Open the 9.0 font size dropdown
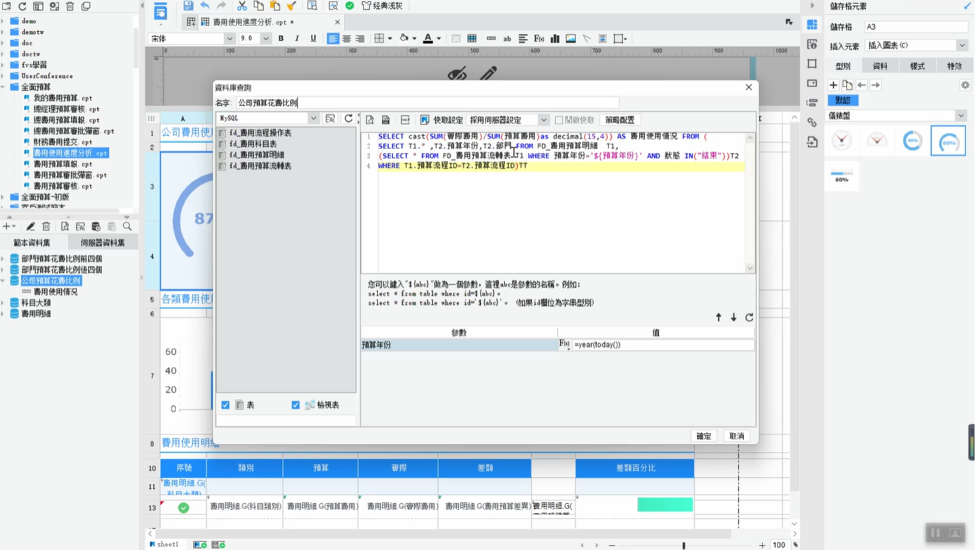Image resolution: width=980 pixels, height=550 pixels. [265, 39]
